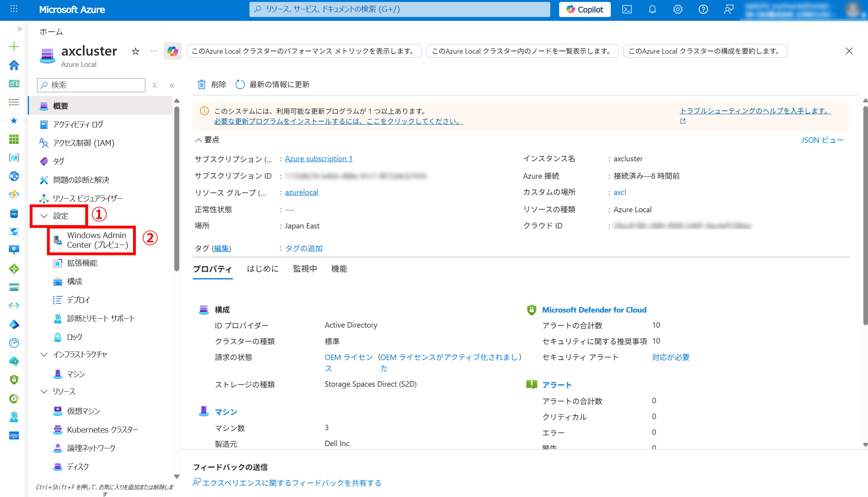This screenshot has height=497, width=868.
Task: Click エクスペリエンスに関するフィードバックを共有する link
Action: (x=292, y=483)
